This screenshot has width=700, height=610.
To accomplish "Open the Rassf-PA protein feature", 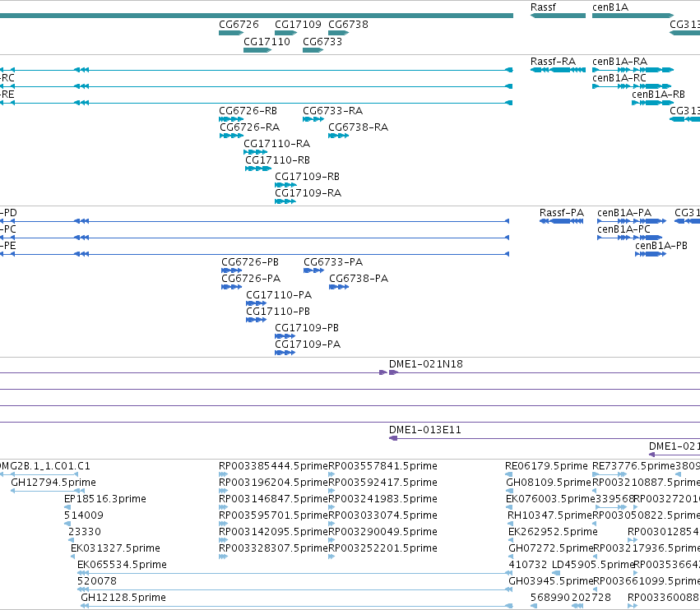I will pos(562,221).
